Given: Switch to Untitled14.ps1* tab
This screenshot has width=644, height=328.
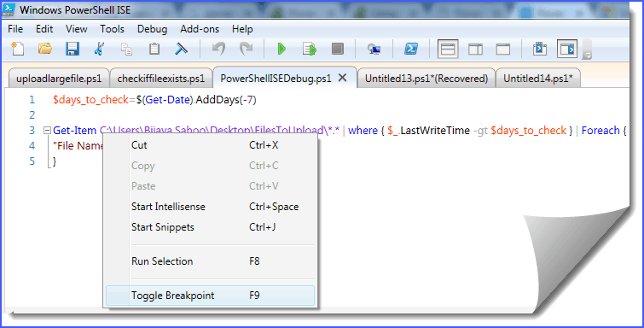Looking at the screenshot, I should pos(538,79).
